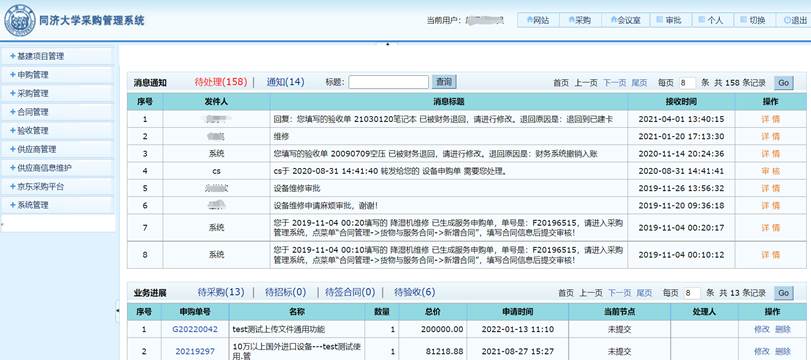Click the small top panel collapse arrow
Screen dimensions: 811x360
click(388, 44)
